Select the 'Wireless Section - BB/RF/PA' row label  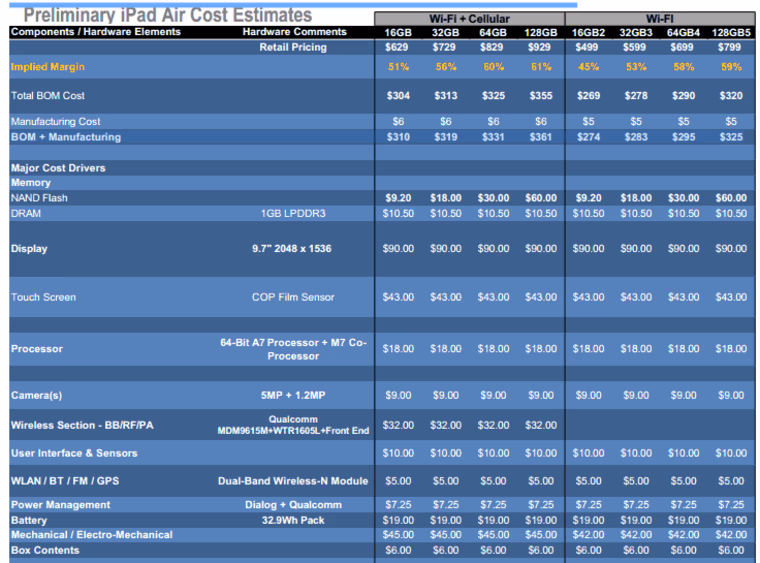[x=82, y=425]
